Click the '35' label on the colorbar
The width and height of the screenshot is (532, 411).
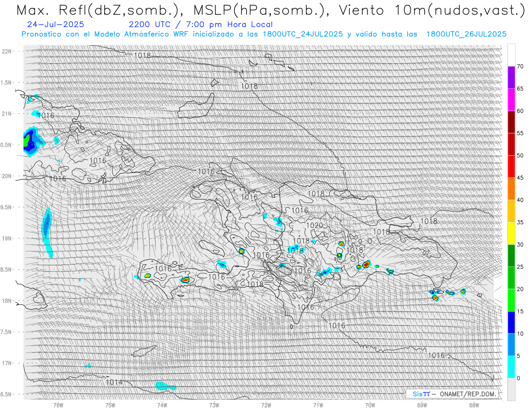pos(520,222)
